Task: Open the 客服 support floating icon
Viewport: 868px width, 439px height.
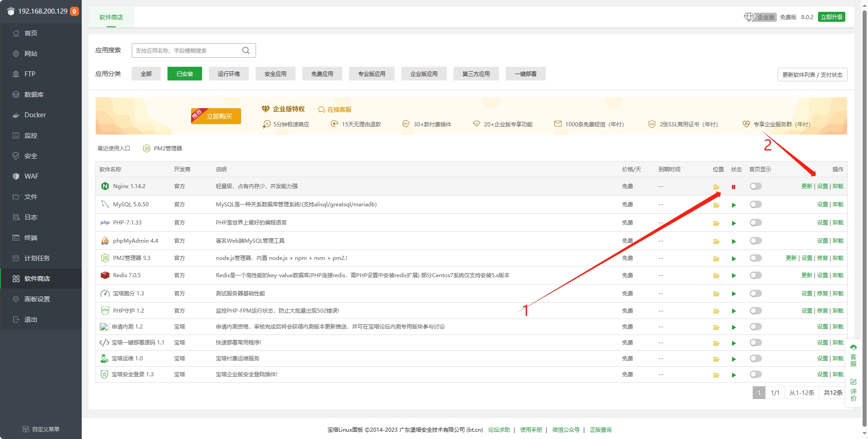Action: pyautogui.click(x=853, y=355)
